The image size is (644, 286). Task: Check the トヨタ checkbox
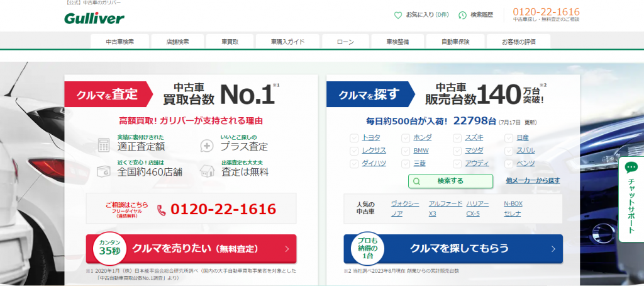tap(353, 138)
